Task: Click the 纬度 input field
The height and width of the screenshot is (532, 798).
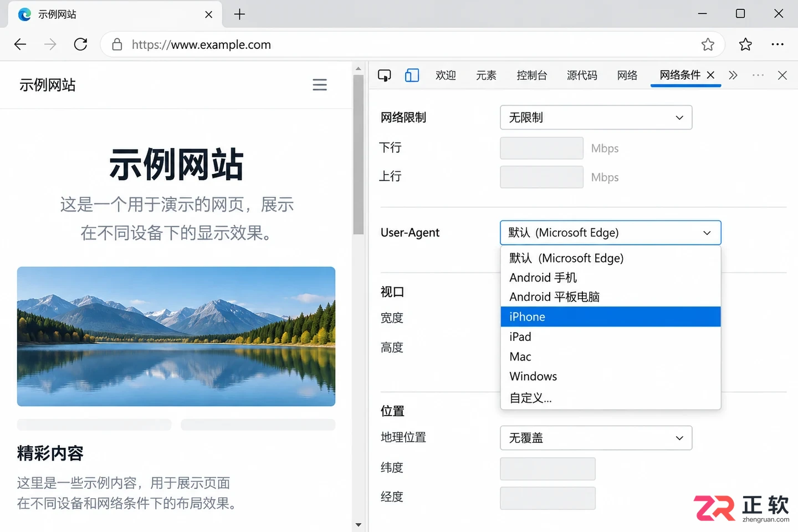Action: pos(548,469)
